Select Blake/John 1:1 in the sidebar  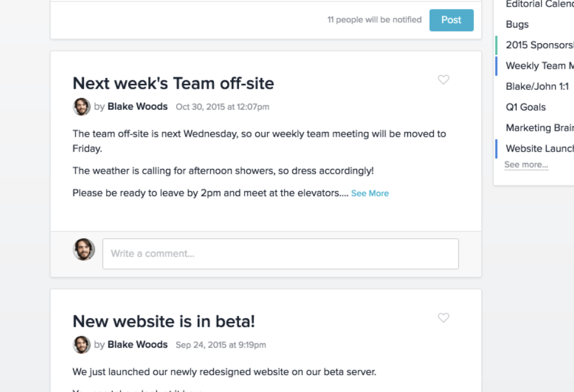[537, 86]
